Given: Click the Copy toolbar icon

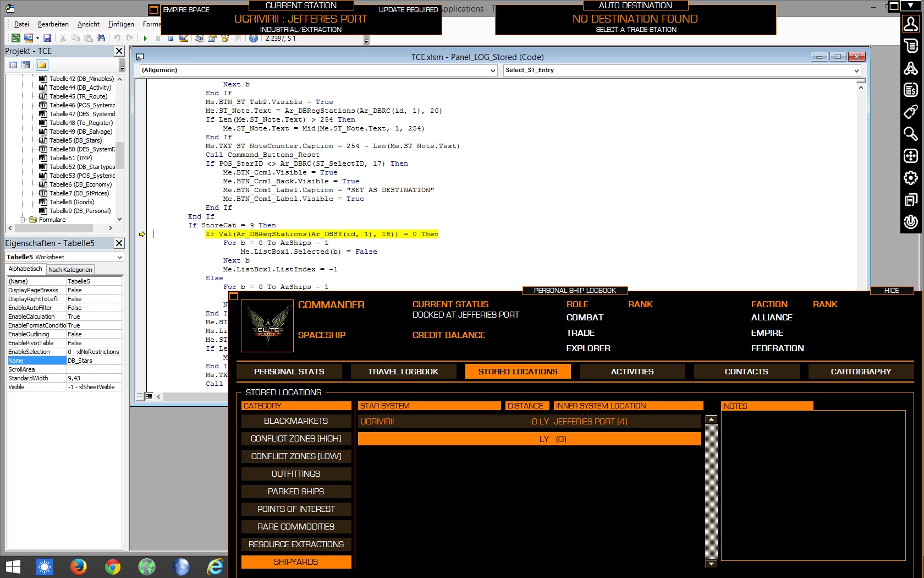Looking at the screenshot, I should (x=75, y=38).
